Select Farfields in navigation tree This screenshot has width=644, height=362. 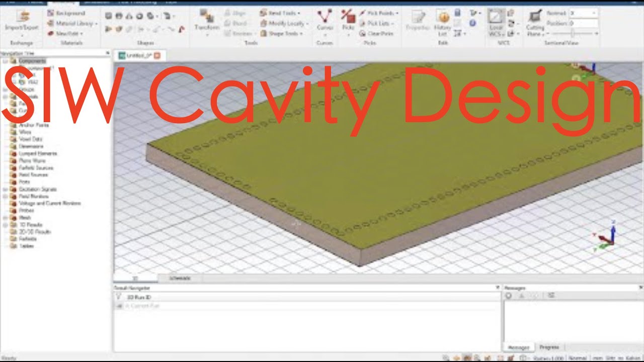coord(27,239)
